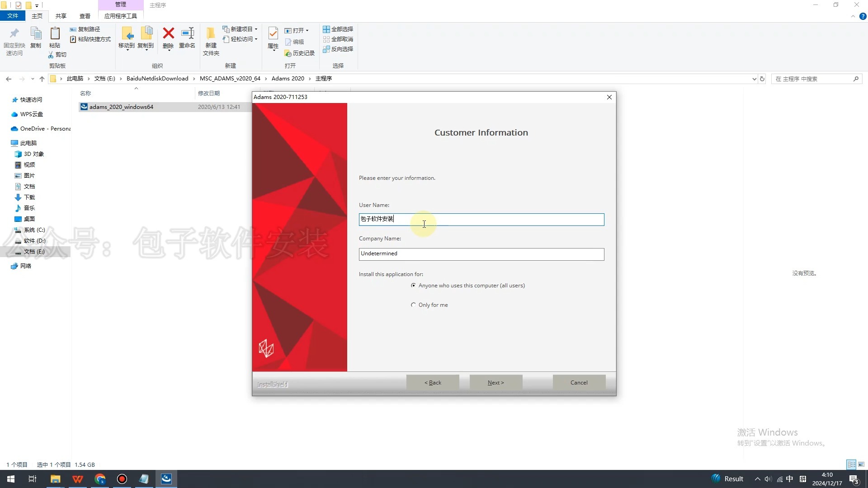
Task: Expand address bar history dropdown
Action: pyautogui.click(x=754, y=79)
